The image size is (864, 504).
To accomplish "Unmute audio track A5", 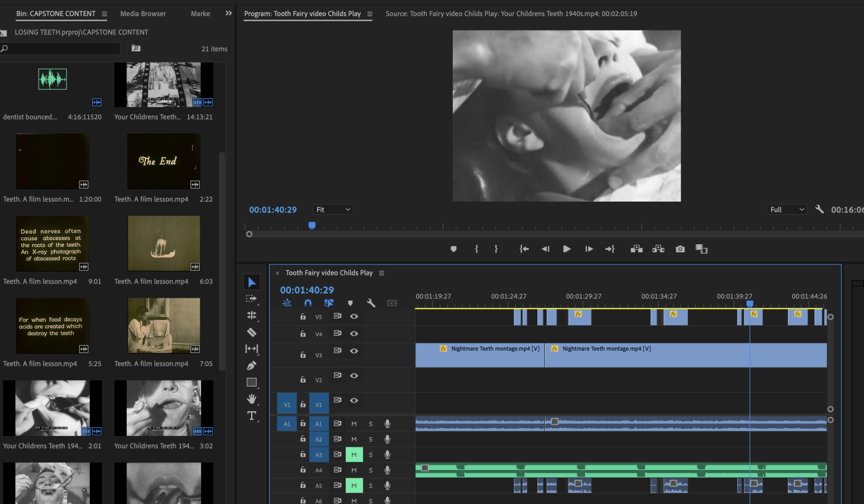I will tap(354, 486).
